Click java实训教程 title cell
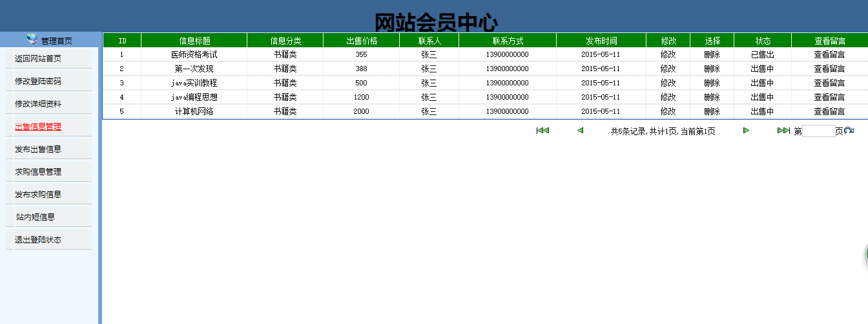The image size is (868, 324). point(194,83)
